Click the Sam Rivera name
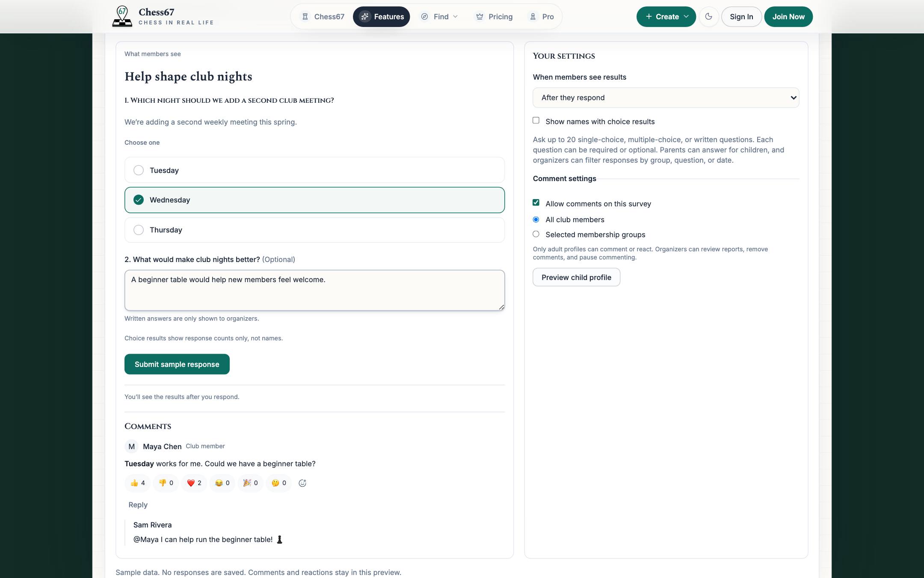Viewport: 924px width, 578px height. [152, 525]
